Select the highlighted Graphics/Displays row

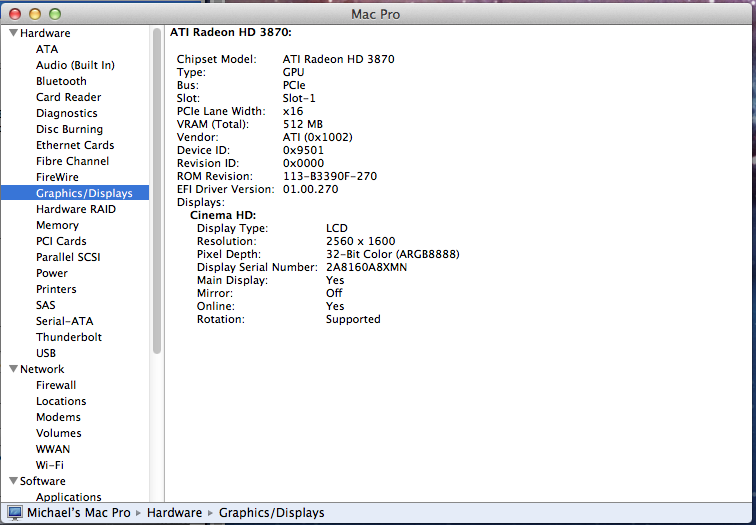click(75, 193)
